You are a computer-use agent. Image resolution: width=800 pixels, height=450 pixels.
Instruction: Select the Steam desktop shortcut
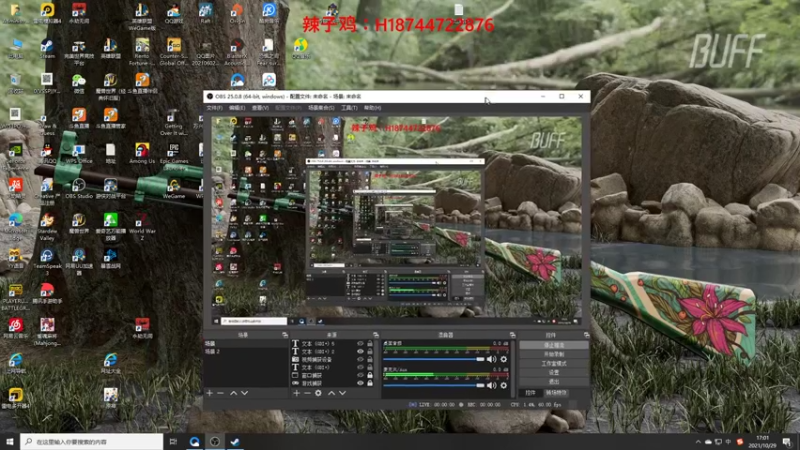[x=47, y=49]
